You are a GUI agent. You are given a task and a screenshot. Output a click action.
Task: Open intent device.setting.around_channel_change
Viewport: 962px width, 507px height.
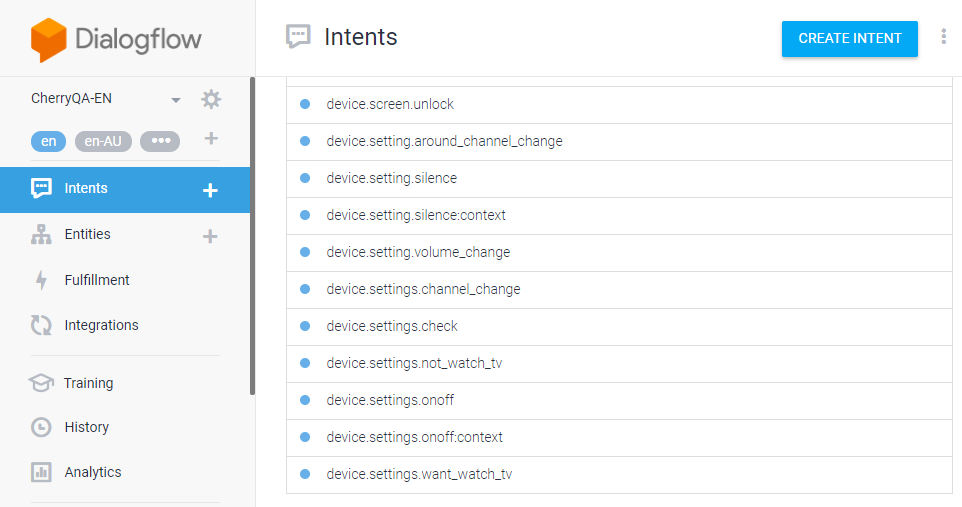(619, 142)
